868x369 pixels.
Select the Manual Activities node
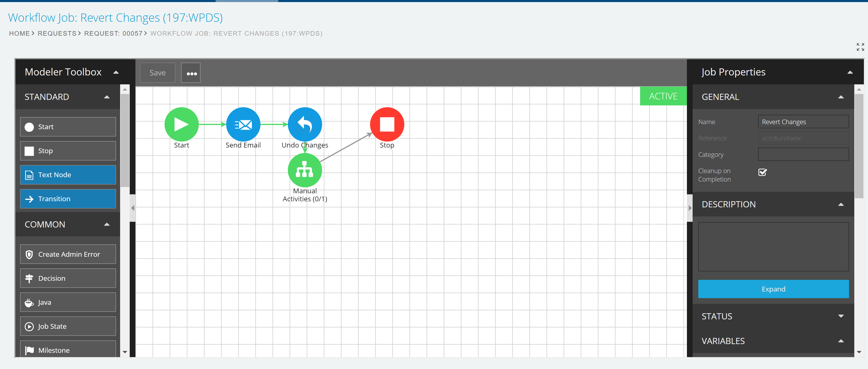tap(305, 170)
